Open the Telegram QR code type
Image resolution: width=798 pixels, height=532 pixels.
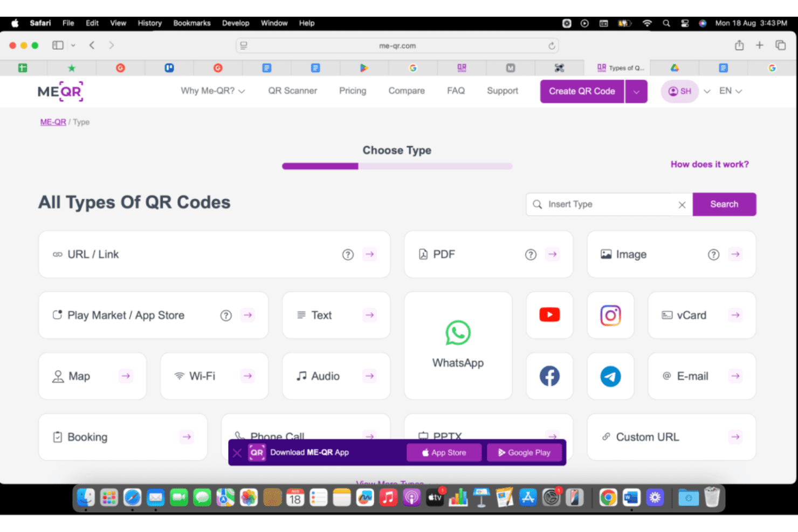tap(610, 376)
